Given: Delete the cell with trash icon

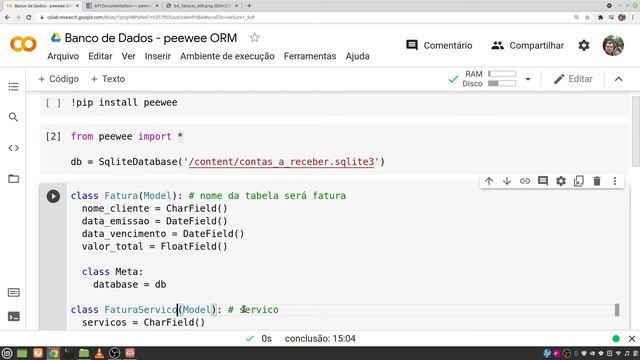Looking at the screenshot, I should [597, 181].
